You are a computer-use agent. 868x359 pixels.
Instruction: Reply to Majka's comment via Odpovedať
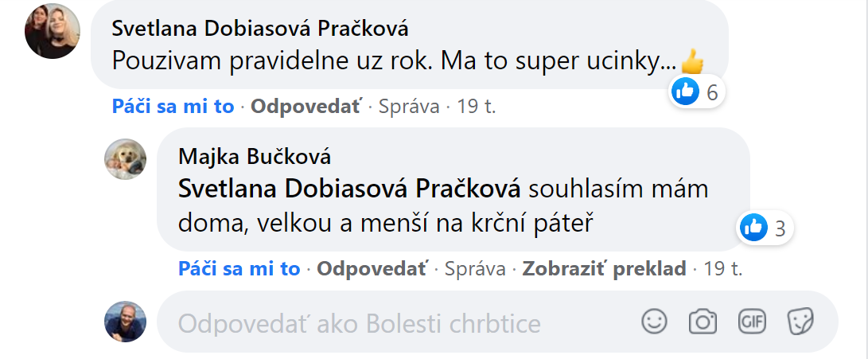pos(372,269)
